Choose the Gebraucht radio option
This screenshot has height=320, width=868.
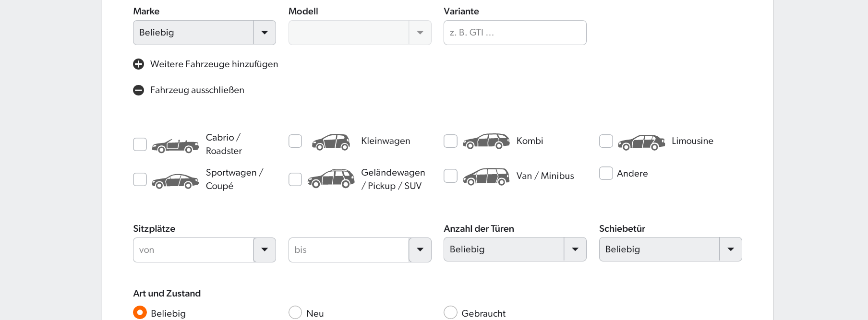(450, 312)
